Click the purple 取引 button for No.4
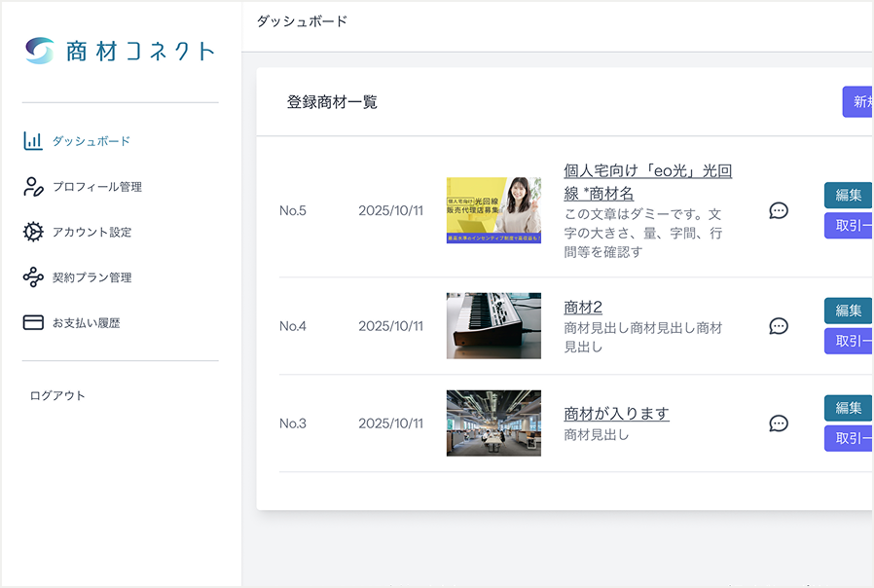The width and height of the screenshot is (874, 588). pos(848,341)
